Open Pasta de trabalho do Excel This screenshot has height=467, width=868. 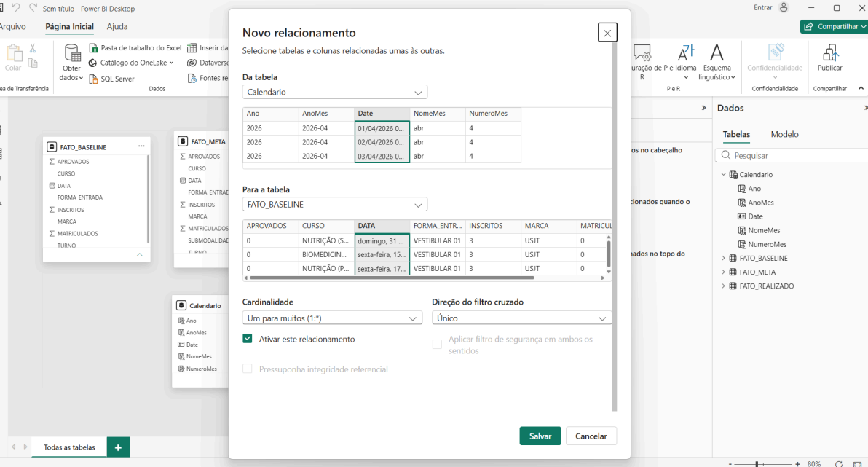(135, 47)
